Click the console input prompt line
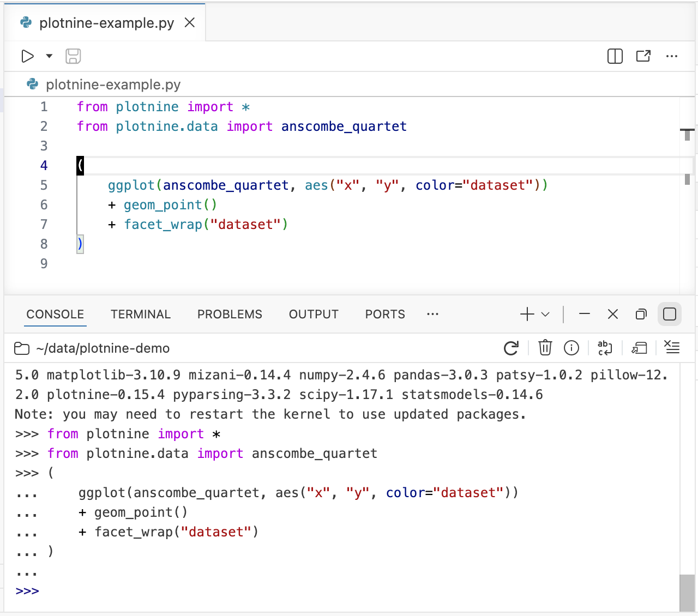Screen dimensions: 698x616 tap(347, 591)
